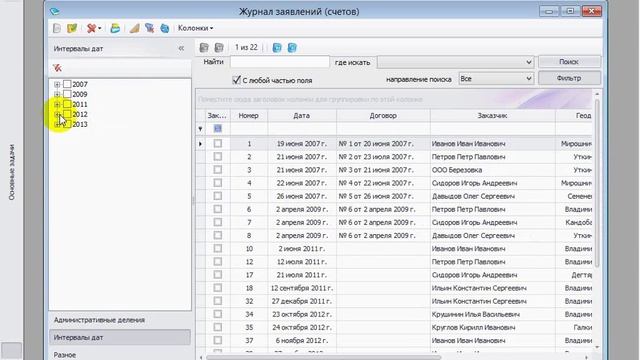Check the 2011 year checkbox
Viewport: 640px width, 360px height.
click(x=67, y=104)
